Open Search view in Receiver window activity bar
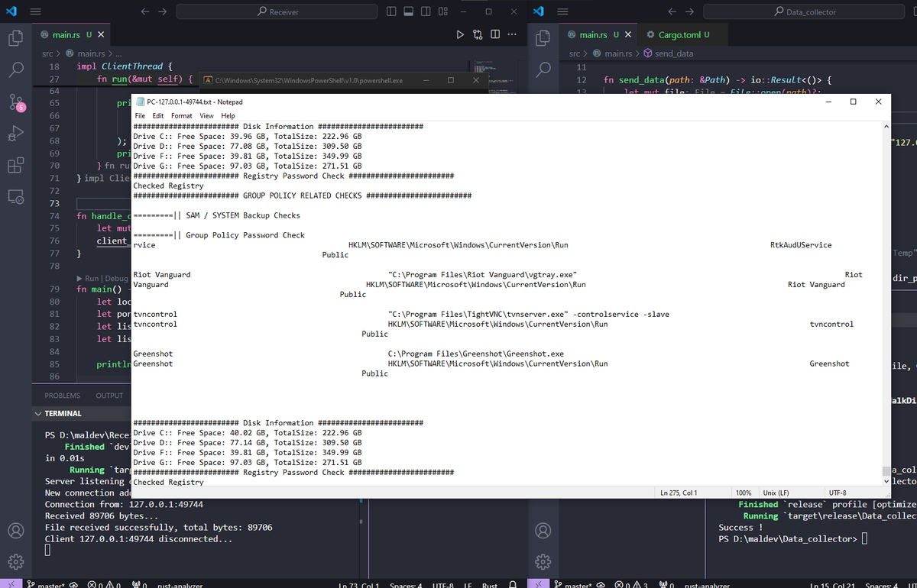The image size is (917, 588). click(16, 69)
